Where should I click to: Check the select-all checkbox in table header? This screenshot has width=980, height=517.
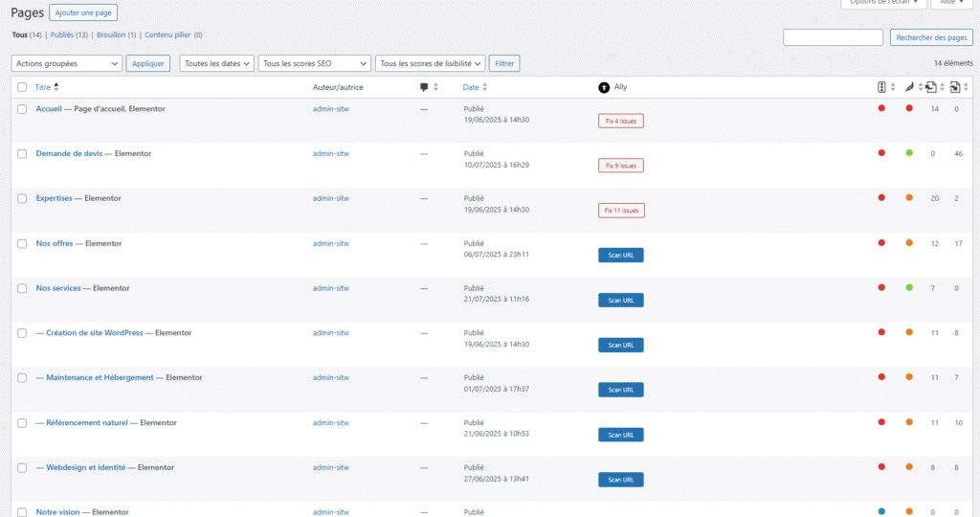click(22, 87)
